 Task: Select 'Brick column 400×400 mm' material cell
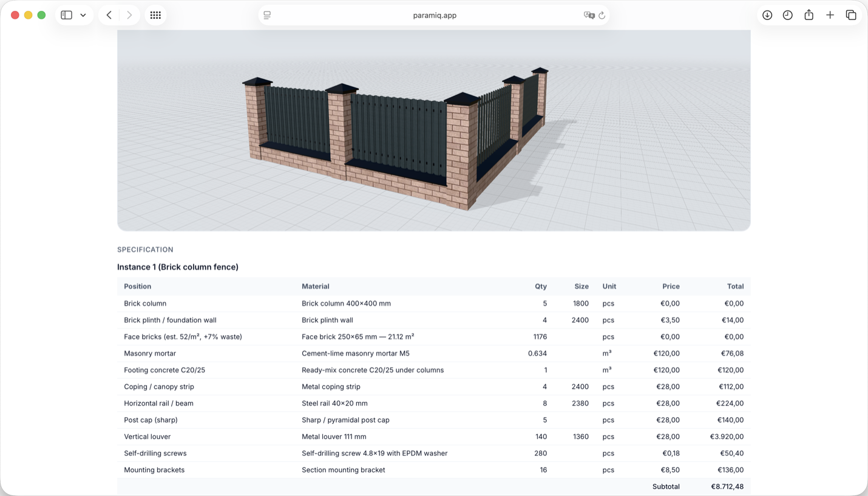click(x=346, y=304)
